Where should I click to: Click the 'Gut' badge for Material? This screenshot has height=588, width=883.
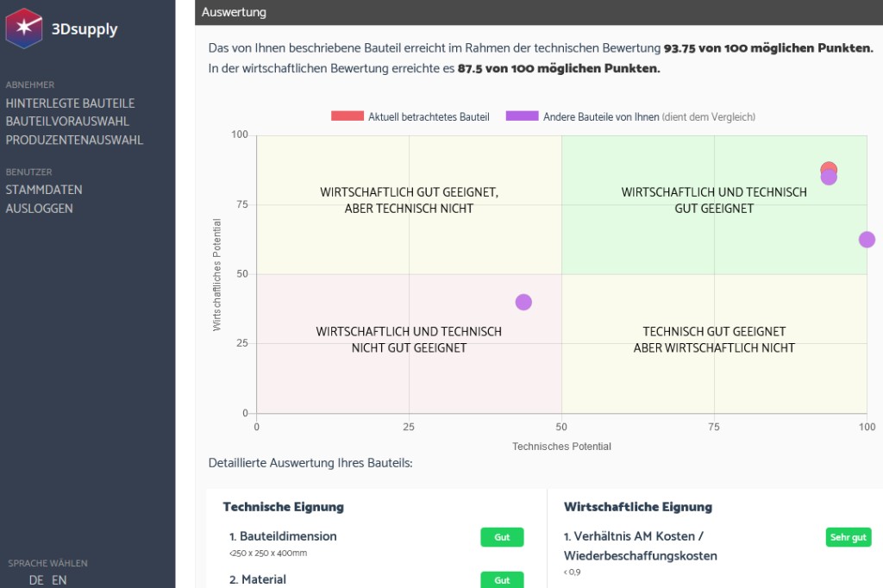click(x=502, y=580)
